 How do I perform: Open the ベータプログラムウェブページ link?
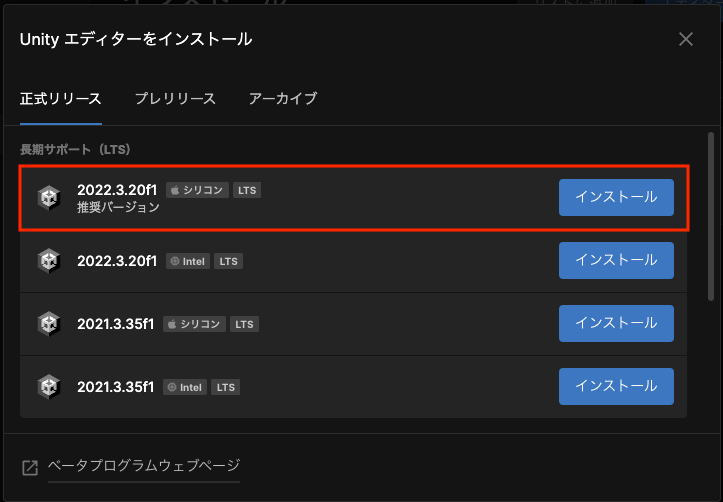point(144,466)
